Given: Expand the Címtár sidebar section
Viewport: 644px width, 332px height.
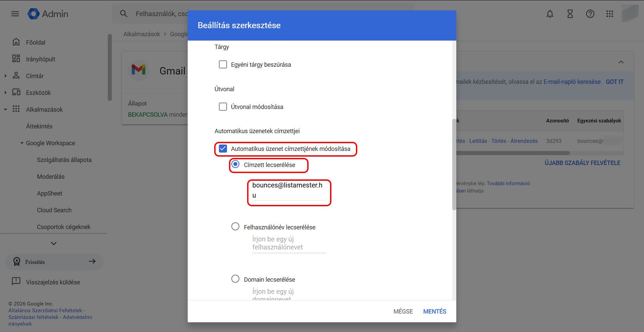Looking at the screenshot, I should pos(5,76).
